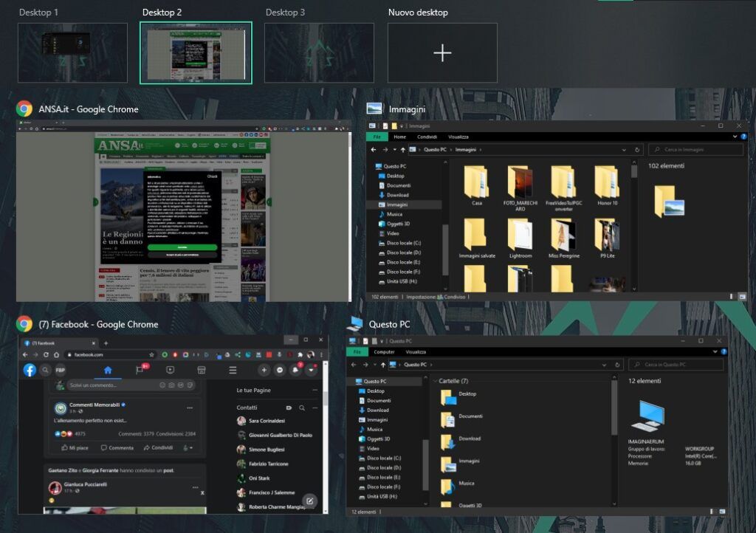Open Facebook home feed icon
The image size is (756, 533).
(108, 370)
